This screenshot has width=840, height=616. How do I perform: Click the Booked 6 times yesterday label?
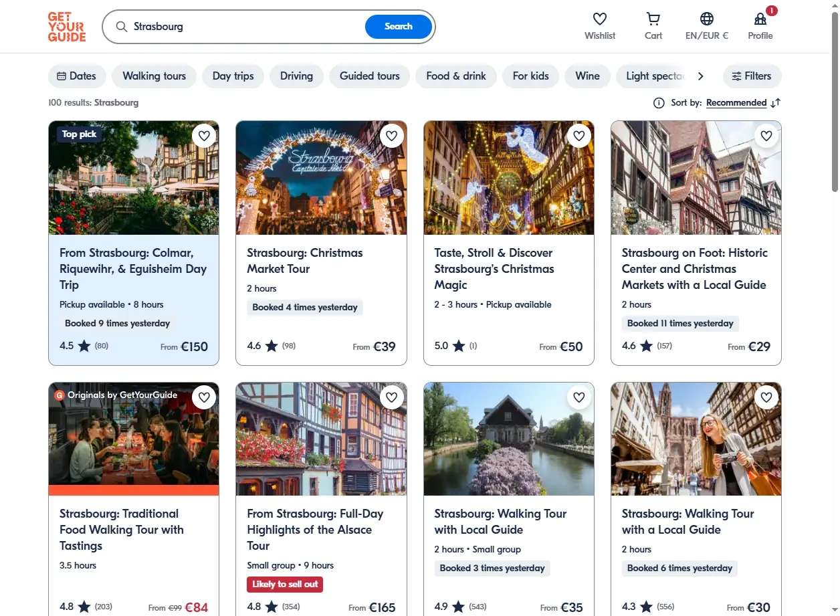point(679,568)
